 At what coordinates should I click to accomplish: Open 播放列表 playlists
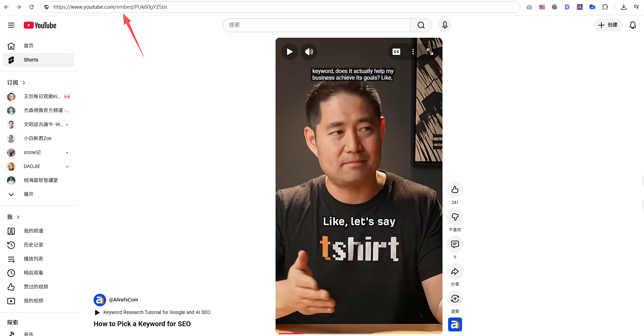38,259
